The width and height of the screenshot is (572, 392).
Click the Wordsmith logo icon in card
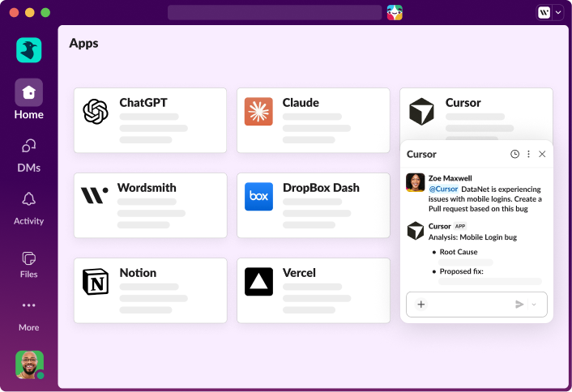coord(94,195)
